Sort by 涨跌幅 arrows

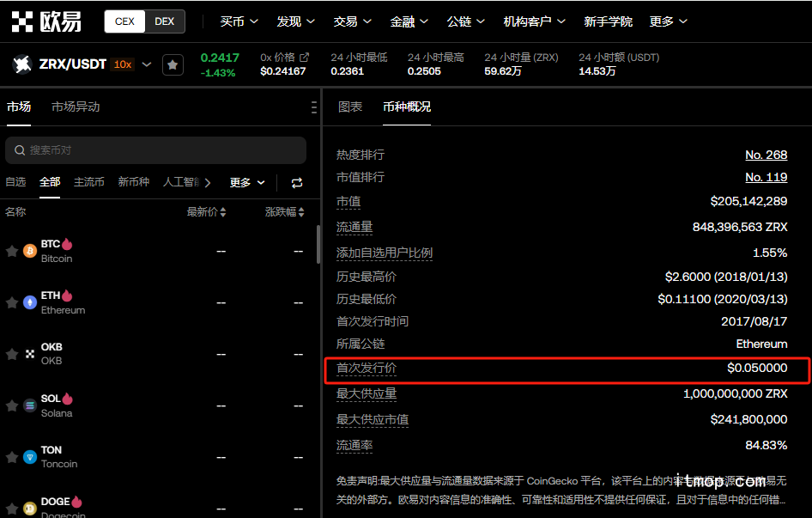(301, 212)
